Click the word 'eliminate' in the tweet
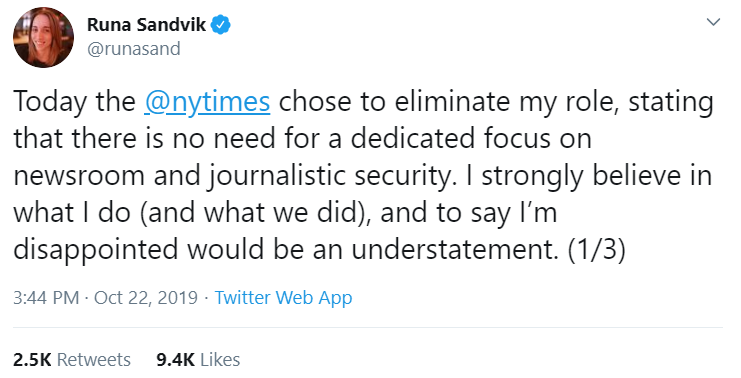The width and height of the screenshot is (741, 378). coord(452,102)
